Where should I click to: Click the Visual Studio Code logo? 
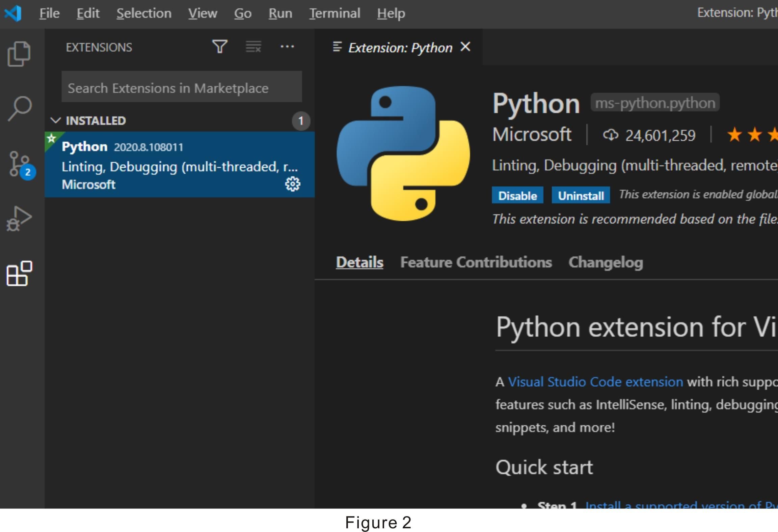[13, 13]
